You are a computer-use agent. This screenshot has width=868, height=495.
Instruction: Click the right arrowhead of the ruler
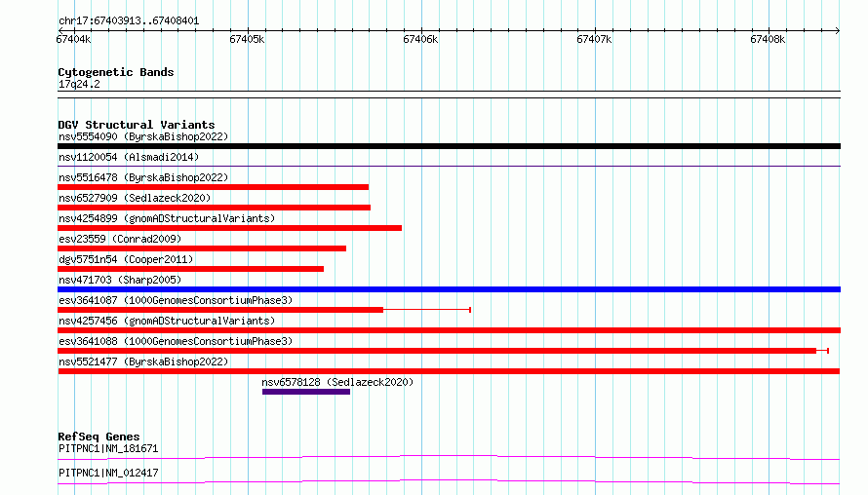[x=838, y=30]
